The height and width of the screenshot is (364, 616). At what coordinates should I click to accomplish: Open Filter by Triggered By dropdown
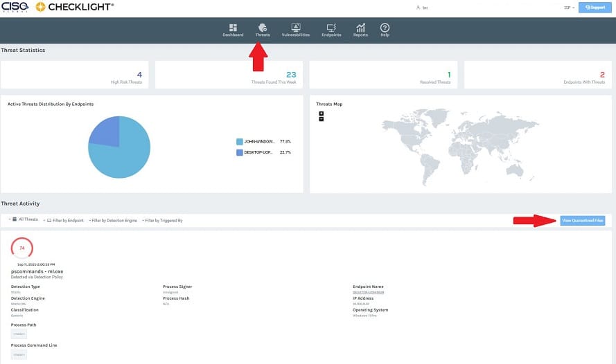163,220
